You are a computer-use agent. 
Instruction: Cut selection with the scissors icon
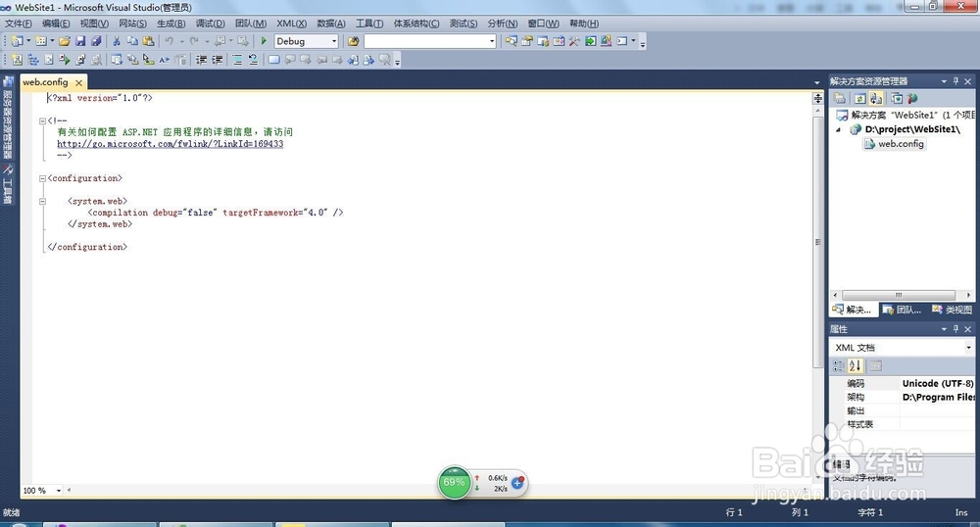point(117,41)
